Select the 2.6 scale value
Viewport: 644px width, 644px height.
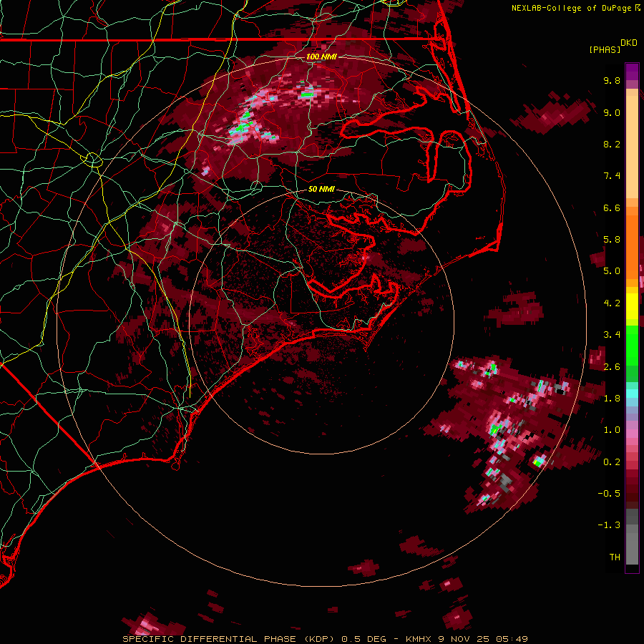(x=612, y=367)
